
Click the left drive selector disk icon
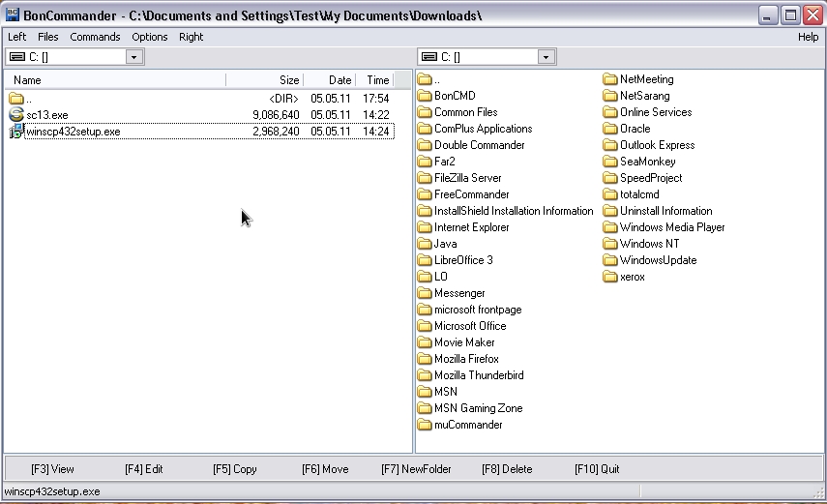tap(17, 56)
